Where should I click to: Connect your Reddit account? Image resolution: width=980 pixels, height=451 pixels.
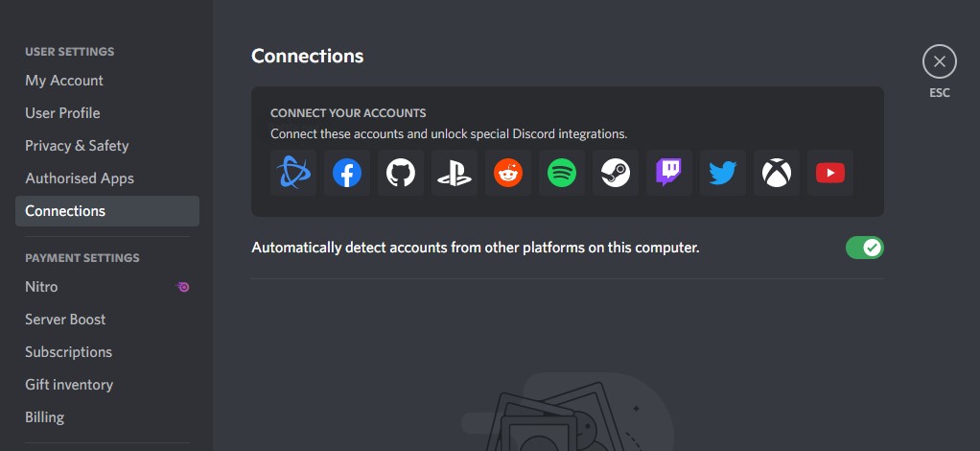coord(508,173)
